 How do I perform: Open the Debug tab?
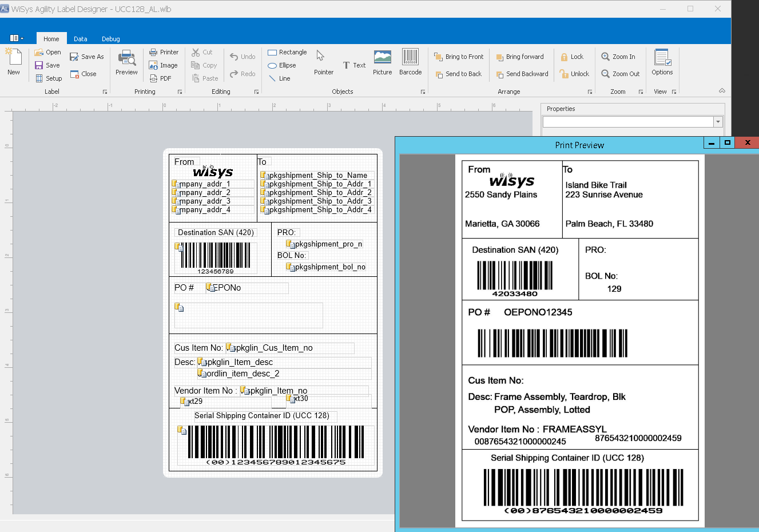click(110, 39)
